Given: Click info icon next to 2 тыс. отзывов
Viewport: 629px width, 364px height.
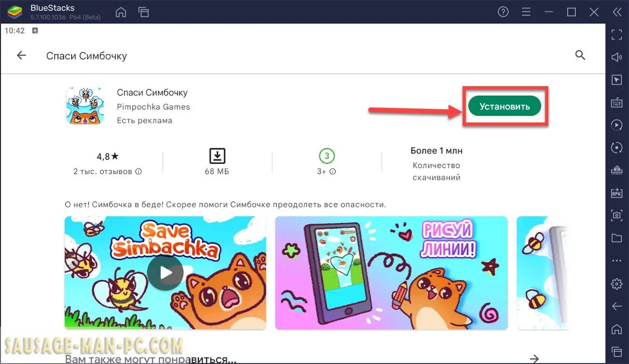Looking at the screenshot, I should (139, 172).
